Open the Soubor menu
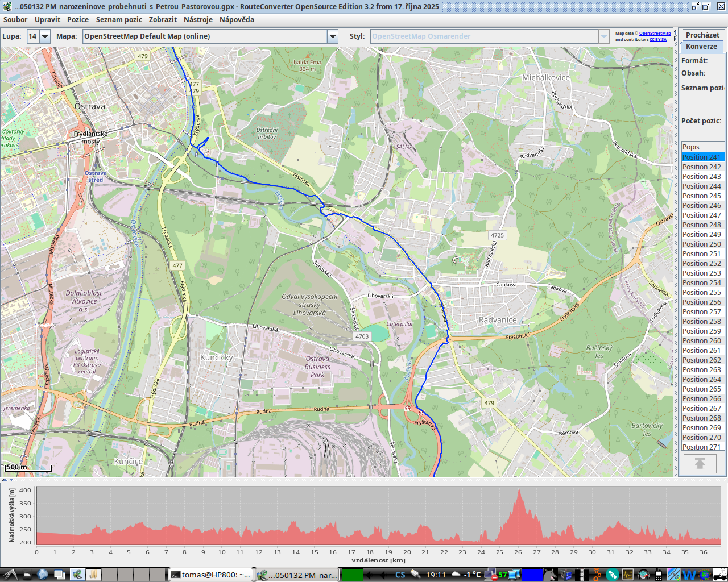Screen dimensions: 728x582 [15, 19]
